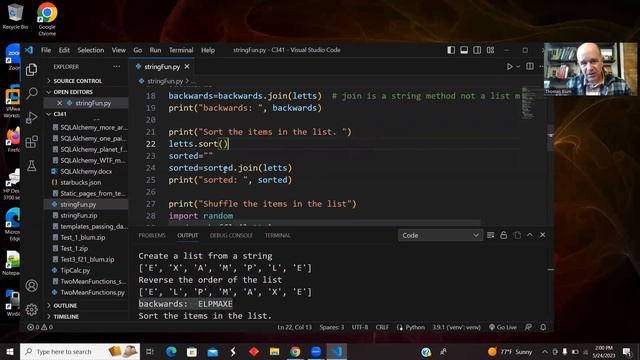Viewport: 640px width, 360px height.
Task: Open the Selection menu
Action: (91, 50)
